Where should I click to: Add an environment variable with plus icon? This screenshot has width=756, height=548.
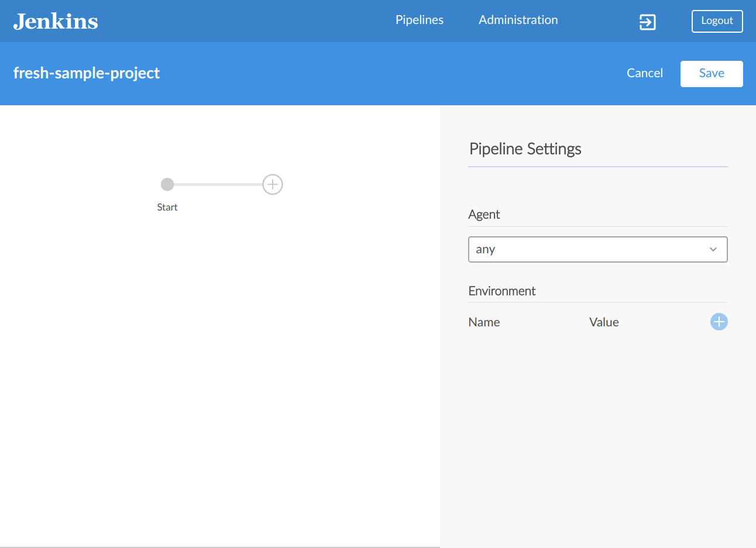719,322
